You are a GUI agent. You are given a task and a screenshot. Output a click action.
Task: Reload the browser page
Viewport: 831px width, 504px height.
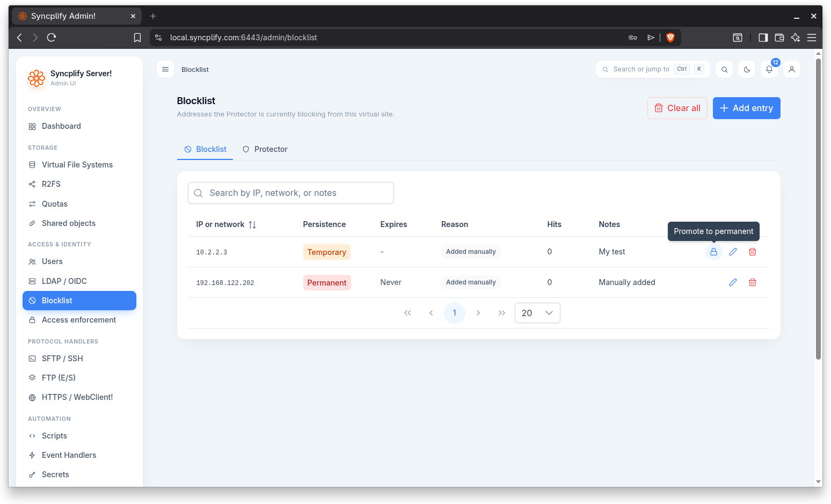52,38
